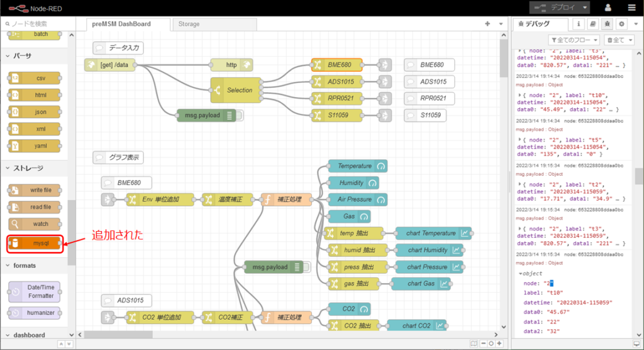Collapse the パーサ palette category
This screenshot has width=644, height=350.
35,55
